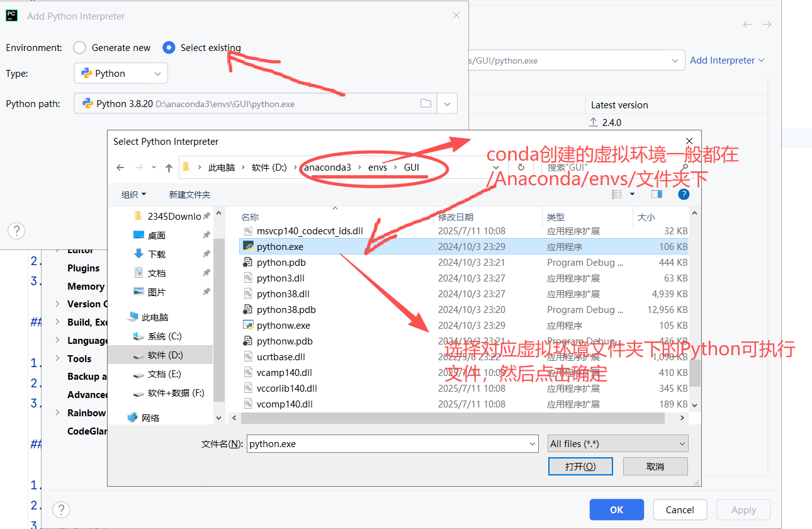Click the GUI breadcrumb segment

click(x=412, y=167)
